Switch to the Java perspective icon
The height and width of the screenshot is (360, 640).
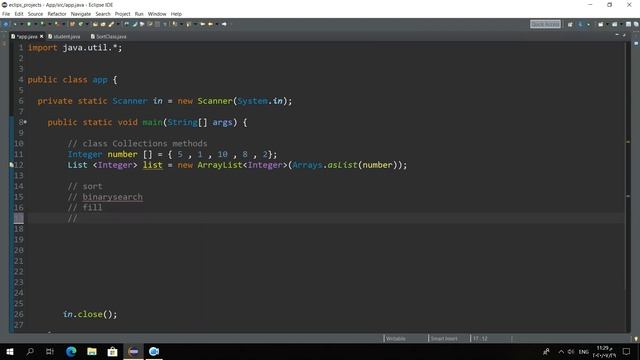pyautogui.click(x=580, y=24)
